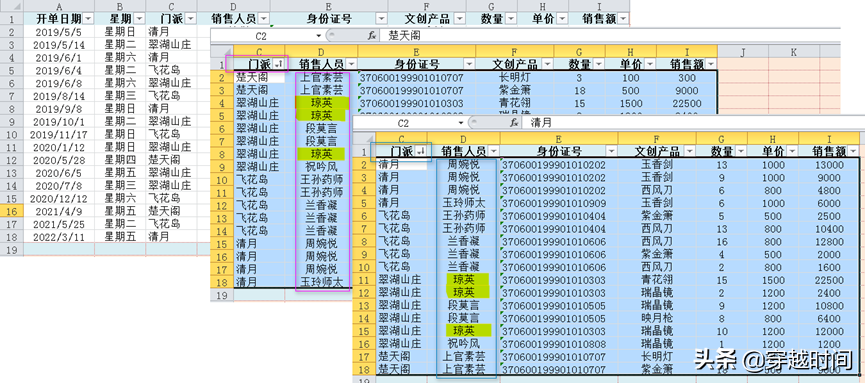This screenshot has height=383, width=865.
Task: Open 销售人员 filter button in front sheet
Action: pos(494,151)
